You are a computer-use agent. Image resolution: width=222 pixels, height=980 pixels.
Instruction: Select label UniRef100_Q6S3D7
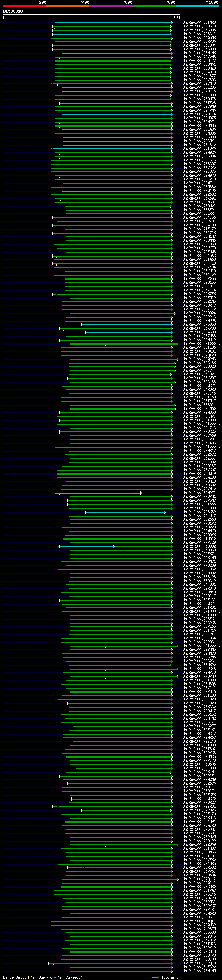coord(199,164)
